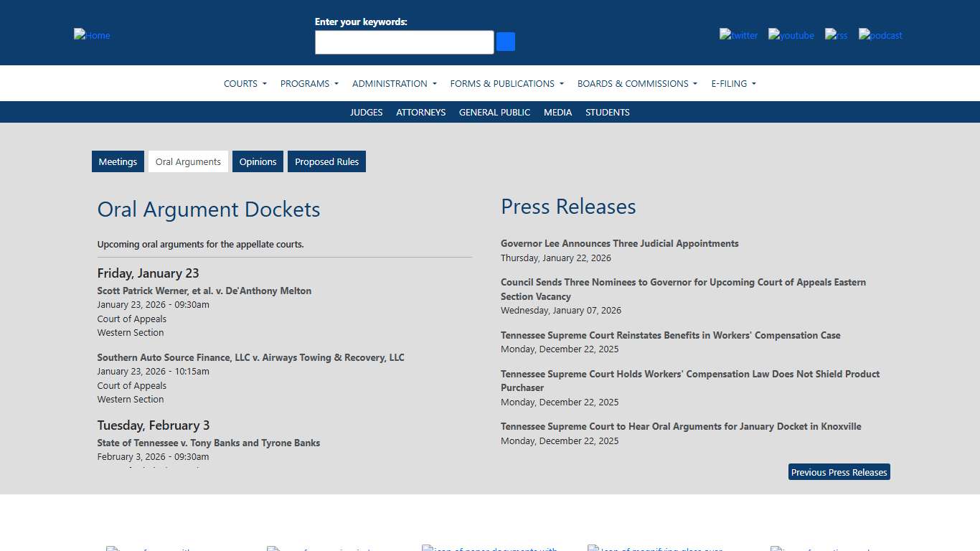Click the magnifying glass icon at page bottom

coord(593,548)
